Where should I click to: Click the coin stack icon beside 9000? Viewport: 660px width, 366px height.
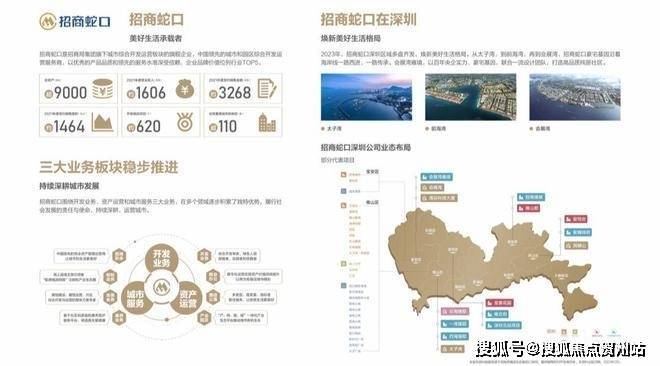click(x=103, y=89)
